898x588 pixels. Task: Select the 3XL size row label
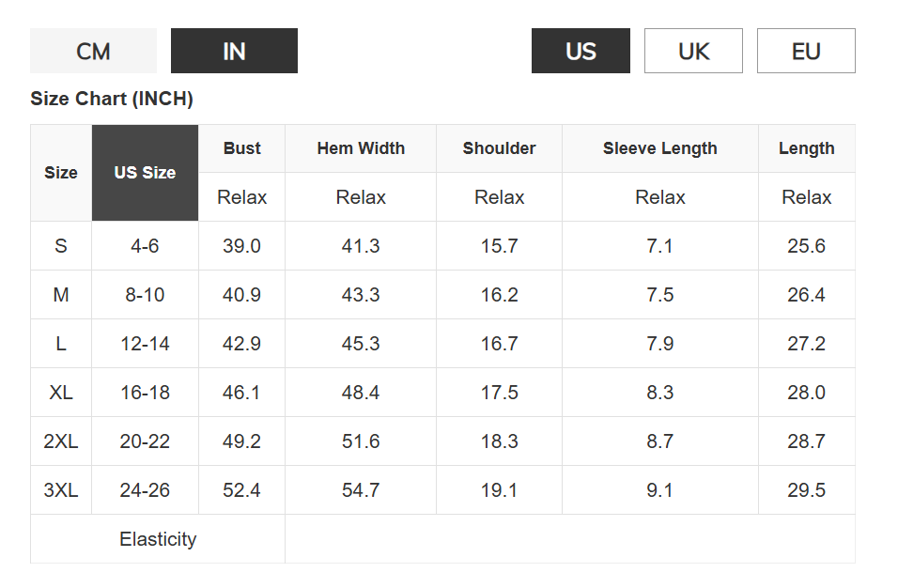(x=61, y=490)
